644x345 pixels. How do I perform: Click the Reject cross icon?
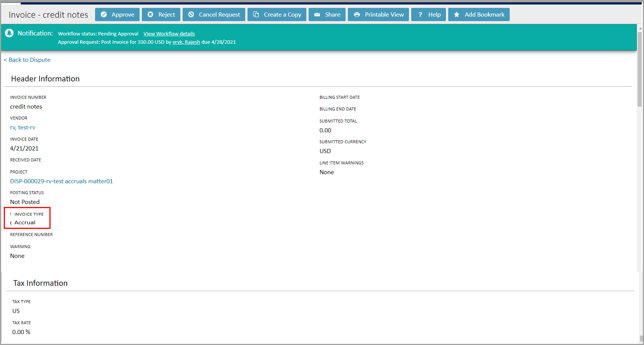point(151,15)
